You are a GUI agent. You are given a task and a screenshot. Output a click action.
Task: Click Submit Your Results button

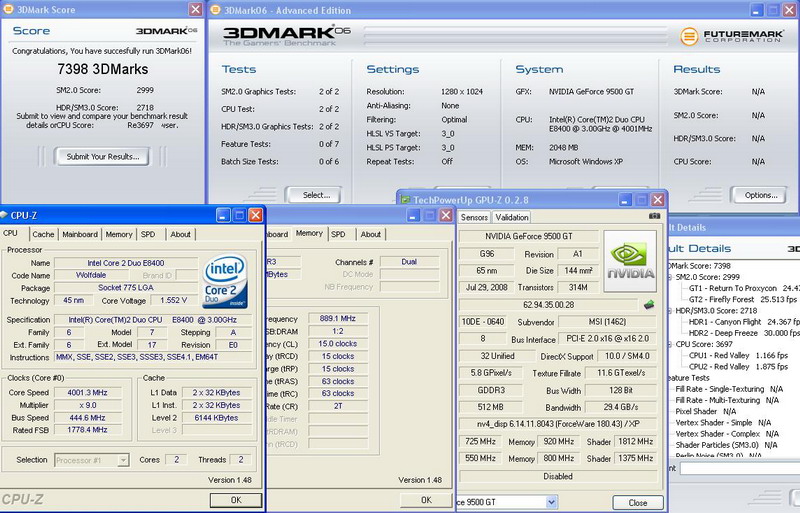[x=103, y=157]
